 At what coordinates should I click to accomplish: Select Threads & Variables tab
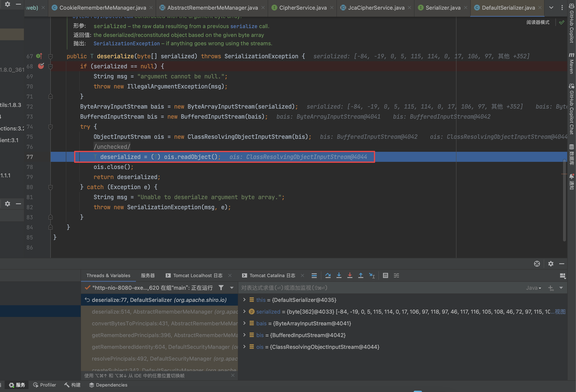tap(108, 275)
